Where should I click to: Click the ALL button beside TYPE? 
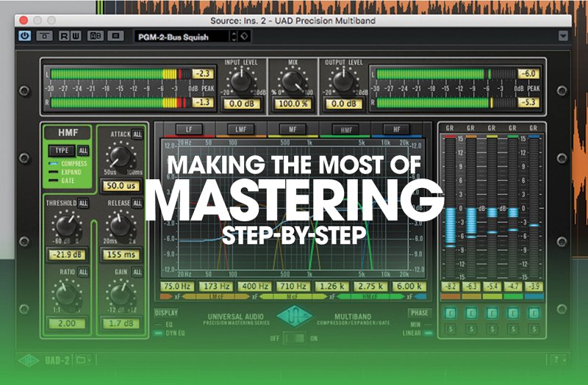click(83, 151)
